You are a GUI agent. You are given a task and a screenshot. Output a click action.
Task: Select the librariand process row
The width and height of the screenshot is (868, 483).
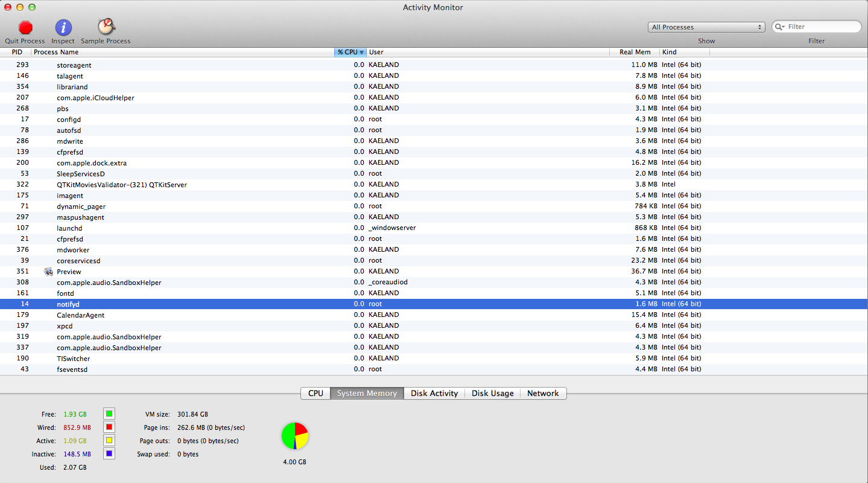[x=434, y=87]
